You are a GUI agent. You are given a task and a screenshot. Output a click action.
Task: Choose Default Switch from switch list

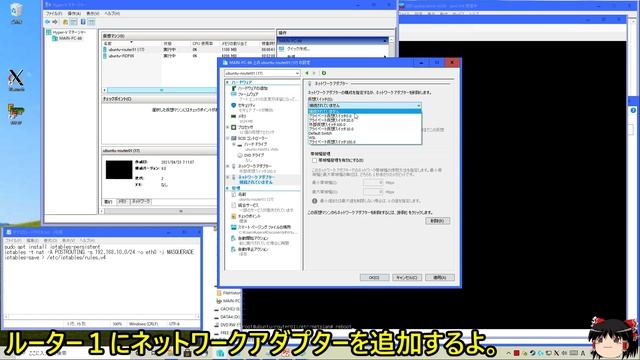(x=320, y=133)
